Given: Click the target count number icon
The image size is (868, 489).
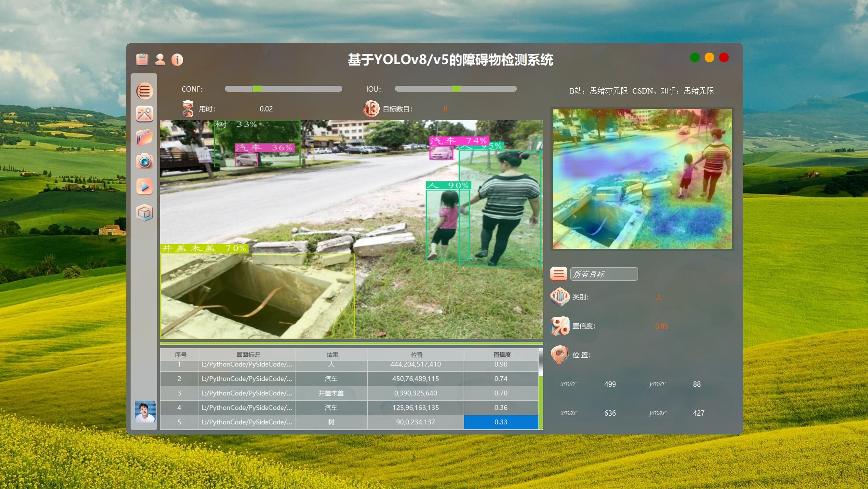Looking at the screenshot, I should click(372, 109).
